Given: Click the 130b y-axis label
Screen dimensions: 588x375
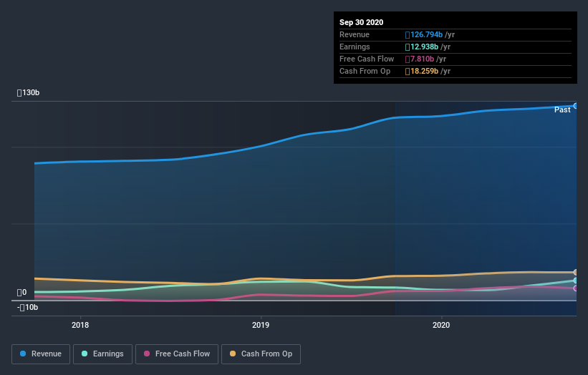Looking at the screenshot, I should click(28, 92).
